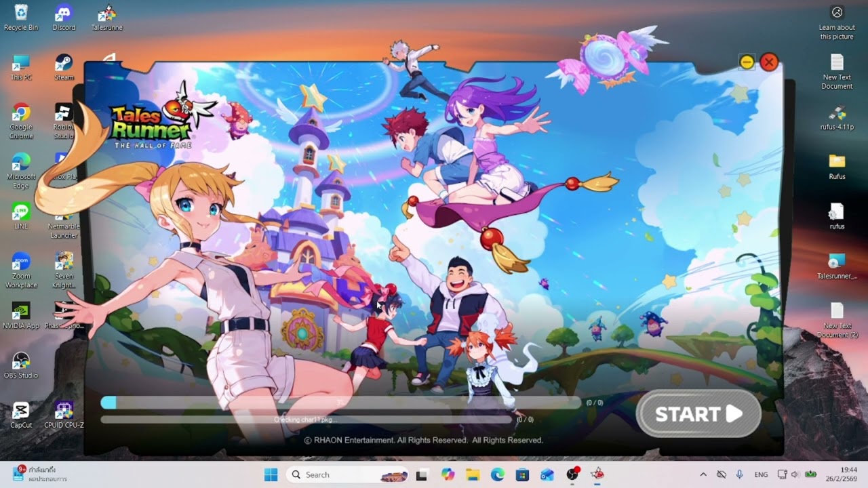This screenshot has height=488, width=868.
Task: Open the volume control in system tray
Action: point(795,474)
